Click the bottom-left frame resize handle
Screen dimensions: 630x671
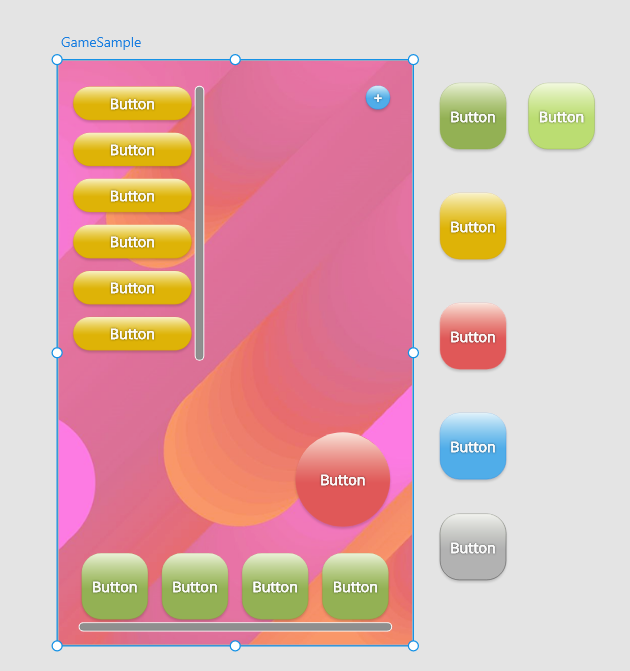coord(57,646)
